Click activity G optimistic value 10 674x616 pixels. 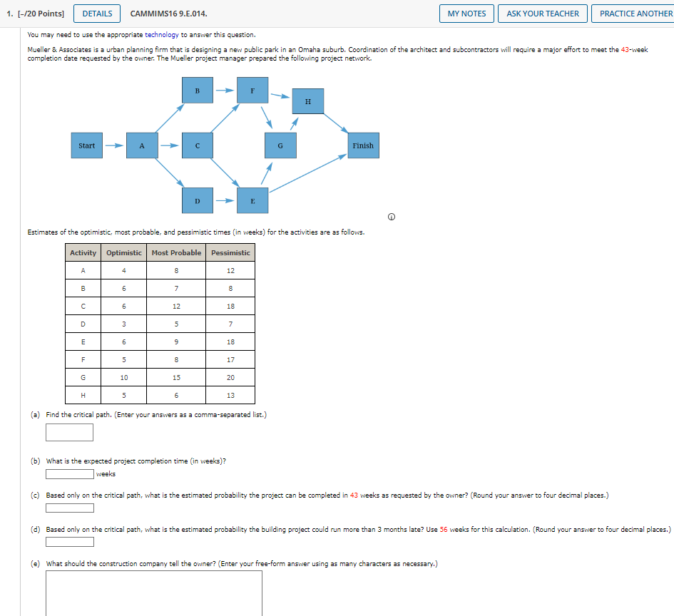tap(124, 378)
